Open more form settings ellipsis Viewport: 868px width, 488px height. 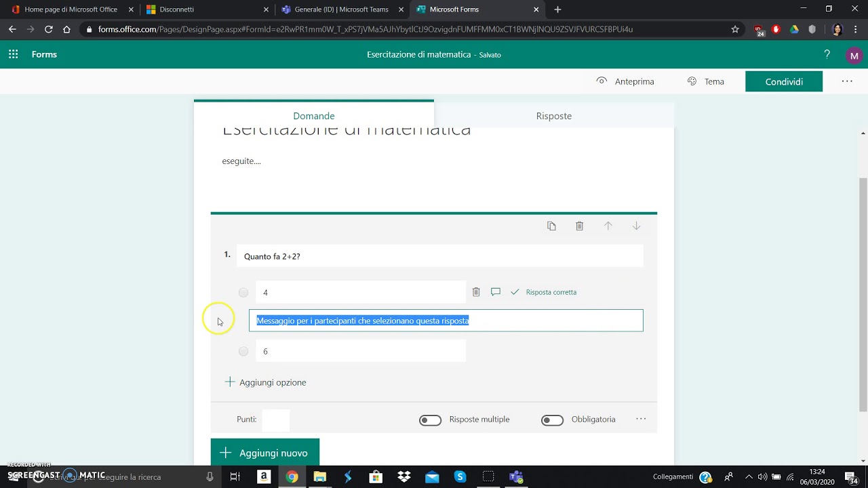[x=847, y=81]
